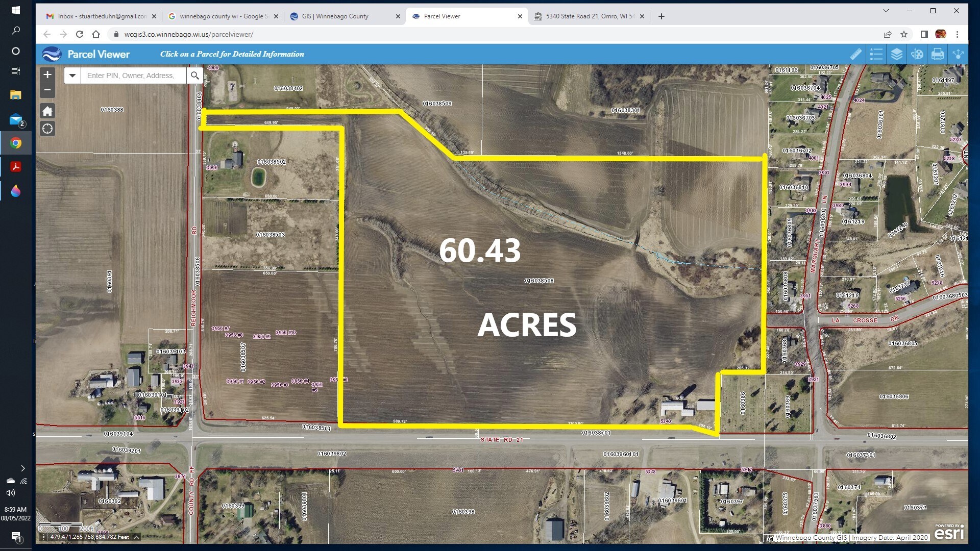Screen dimensions: 980x551
Task: Zoom in using the plus control
Action: tap(47, 74)
